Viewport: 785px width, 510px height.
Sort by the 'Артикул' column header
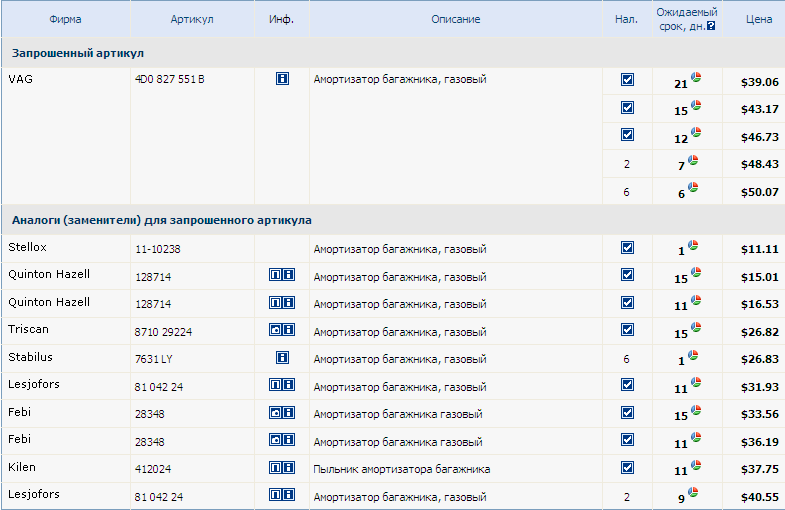coord(192,19)
